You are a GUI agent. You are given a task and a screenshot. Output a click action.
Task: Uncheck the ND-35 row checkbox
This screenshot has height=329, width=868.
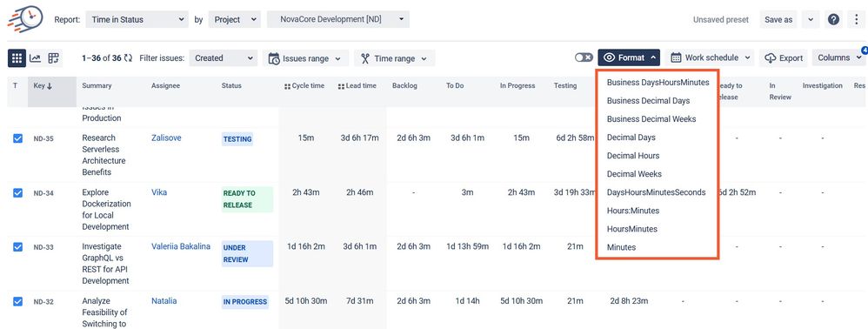click(x=17, y=138)
